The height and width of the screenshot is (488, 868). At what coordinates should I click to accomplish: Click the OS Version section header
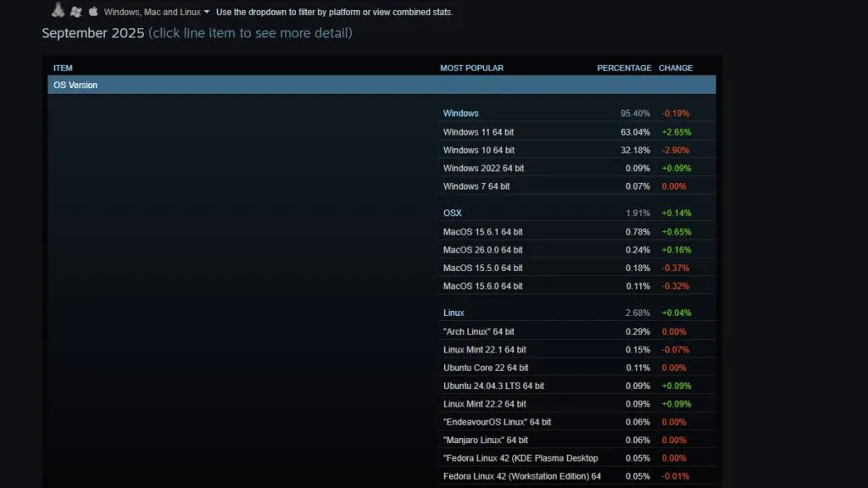pos(75,85)
